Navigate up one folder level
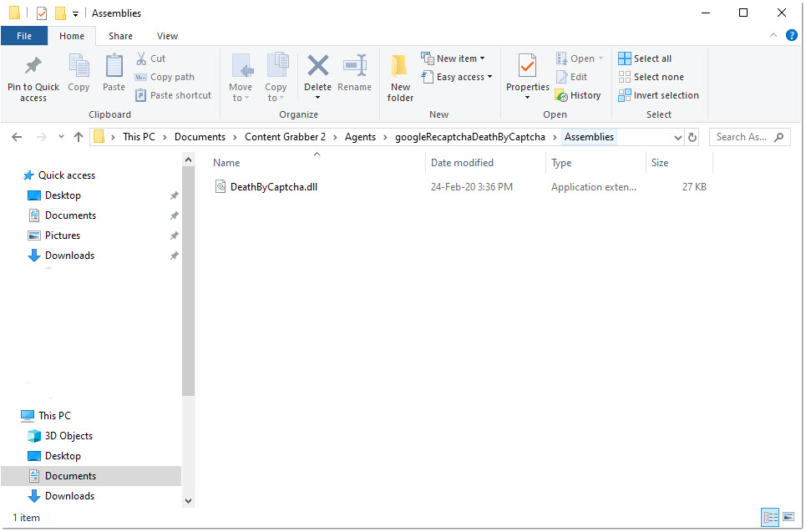806x532 pixels. click(79, 137)
